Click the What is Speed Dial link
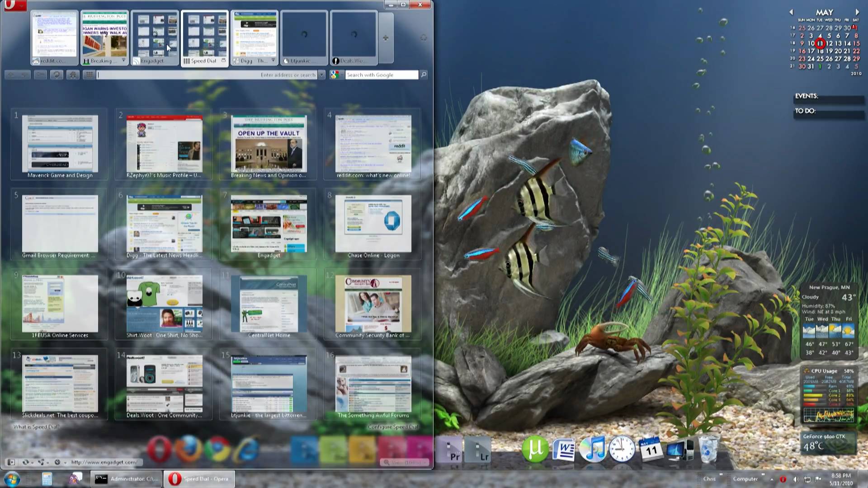 pyautogui.click(x=36, y=427)
